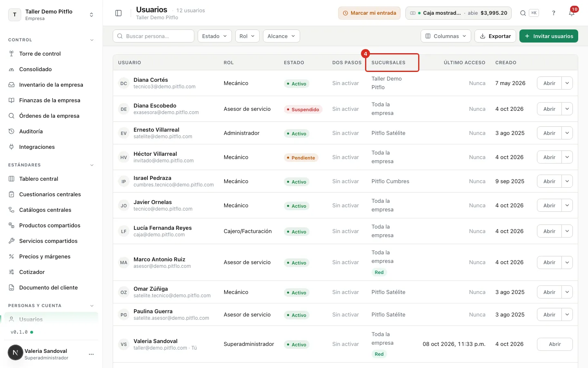Click Marcar mi entrada button
Image resolution: width=588 pixels, height=368 pixels.
pyautogui.click(x=369, y=13)
